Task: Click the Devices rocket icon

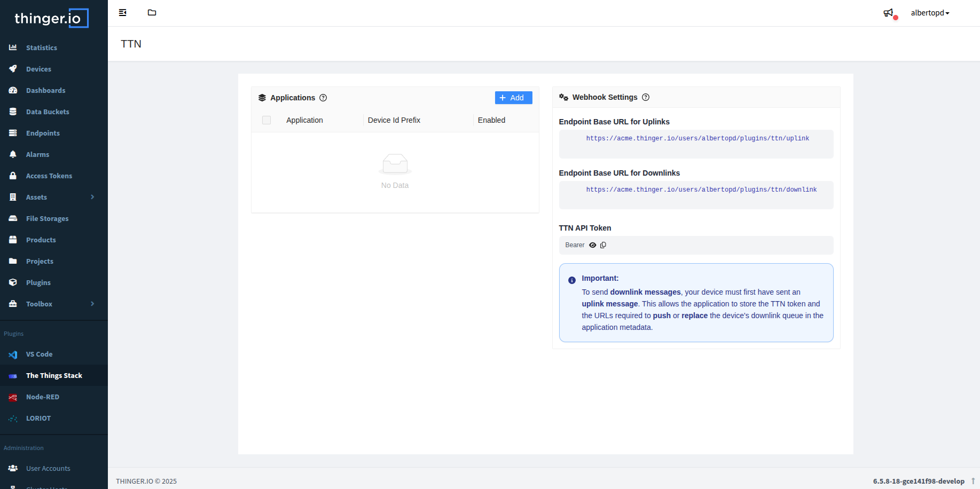Action: 13,69
